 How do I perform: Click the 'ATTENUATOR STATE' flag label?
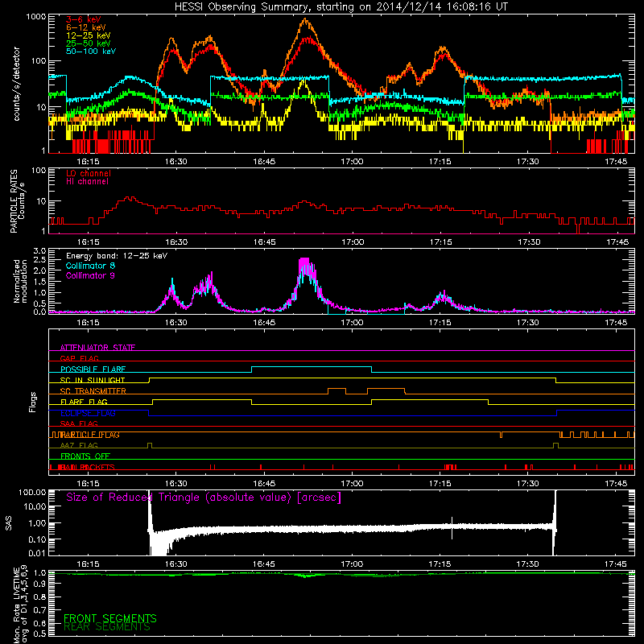[x=97, y=348]
